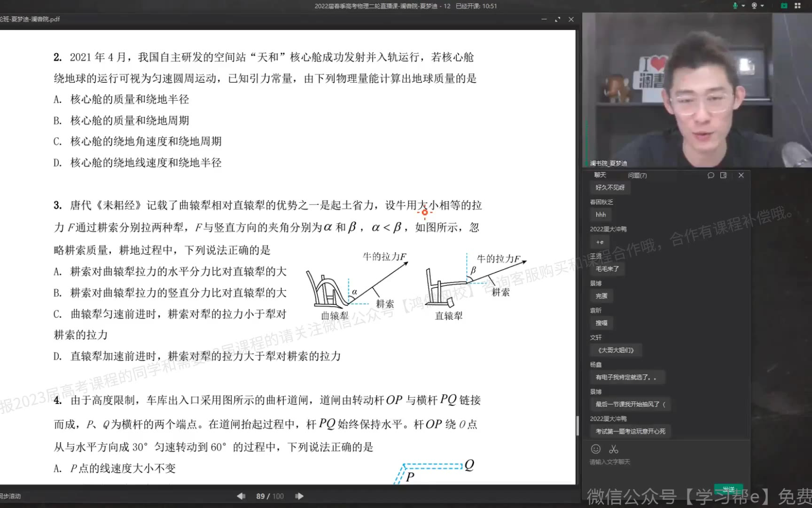The image size is (812, 508).
Task: Click the green video playback icon
Action: tap(784, 6)
